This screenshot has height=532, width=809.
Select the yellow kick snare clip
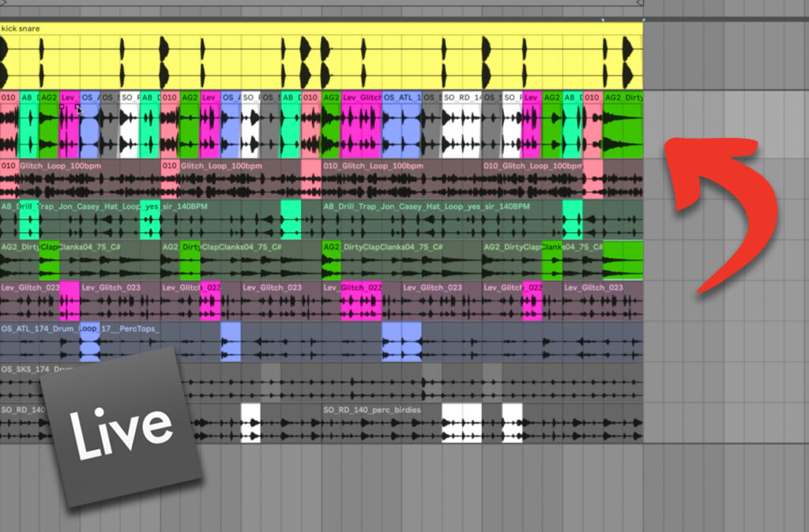point(316,55)
